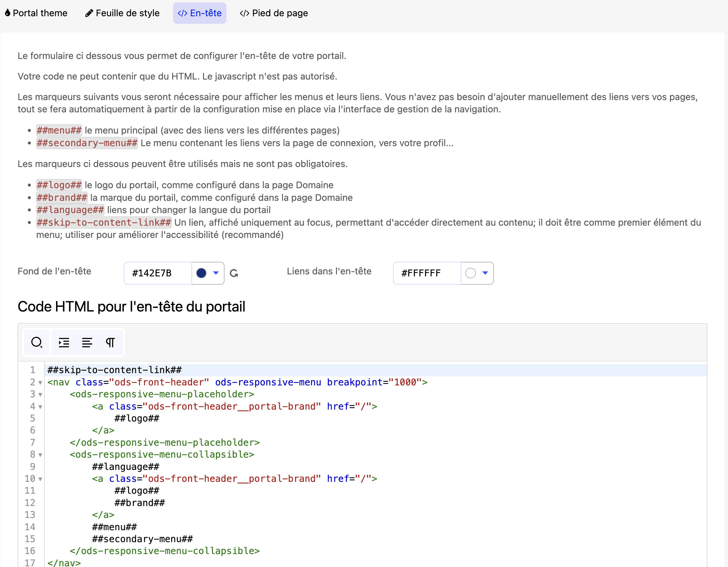The height and width of the screenshot is (567, 728).
Task: Open header links color dropdown arrow
Action: pos(485,273)
